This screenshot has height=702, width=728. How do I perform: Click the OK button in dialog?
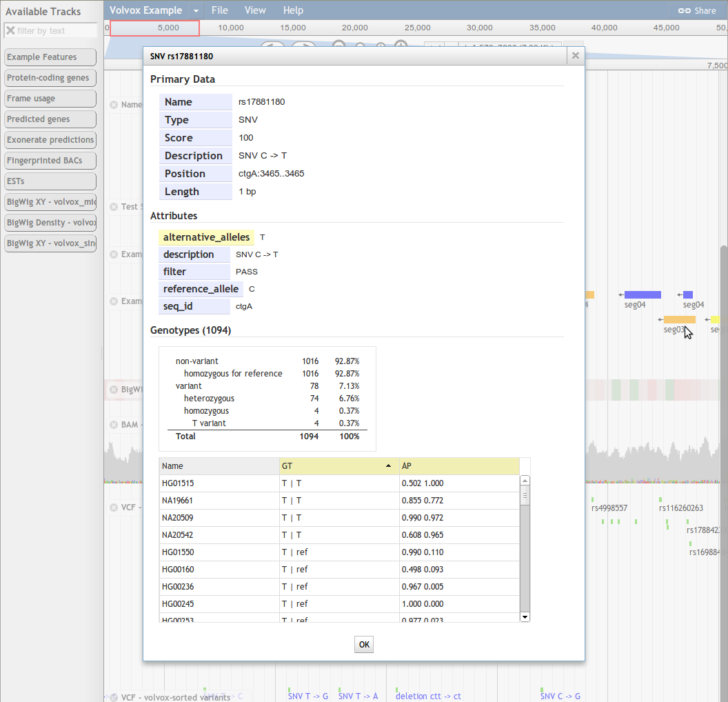[364, 645]
